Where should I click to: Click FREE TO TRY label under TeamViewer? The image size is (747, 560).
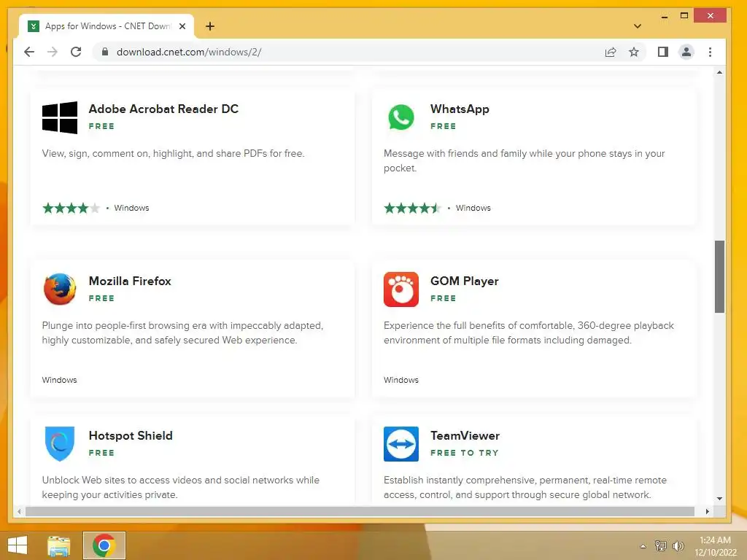(x=465, y=453)
